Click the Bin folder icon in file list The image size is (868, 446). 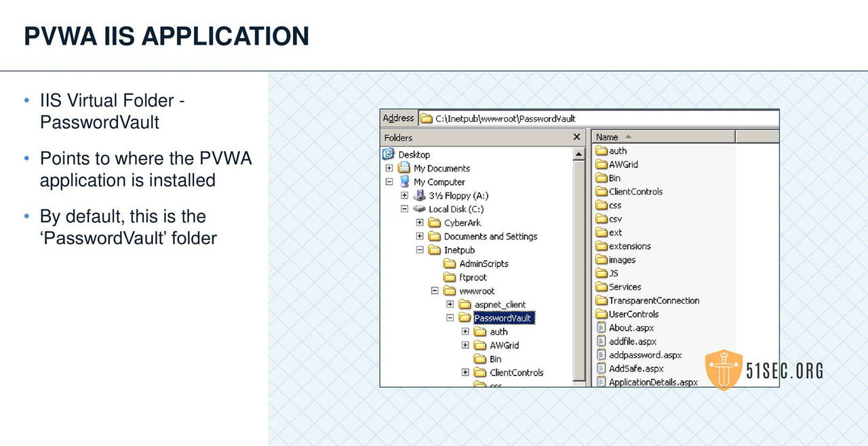[x=601, y=178]
